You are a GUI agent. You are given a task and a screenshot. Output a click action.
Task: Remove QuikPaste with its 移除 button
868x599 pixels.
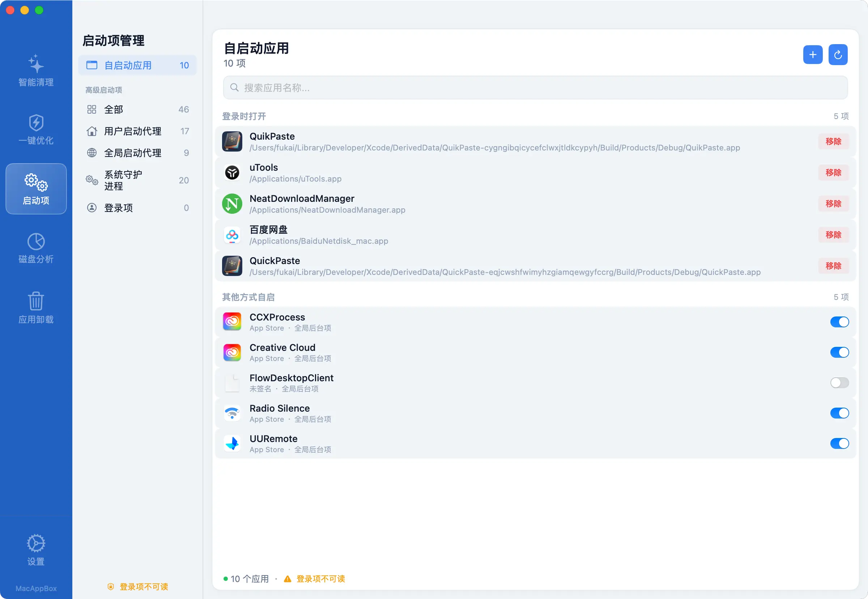pos(833,141)
